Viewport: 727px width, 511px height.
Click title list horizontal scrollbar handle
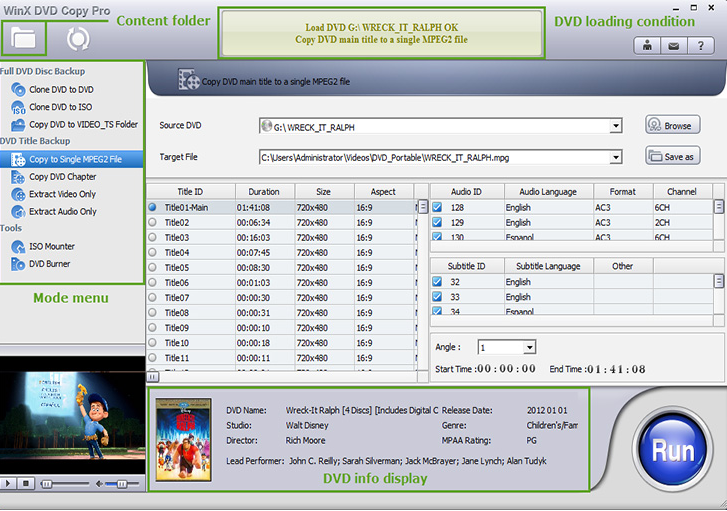(153, 377)
